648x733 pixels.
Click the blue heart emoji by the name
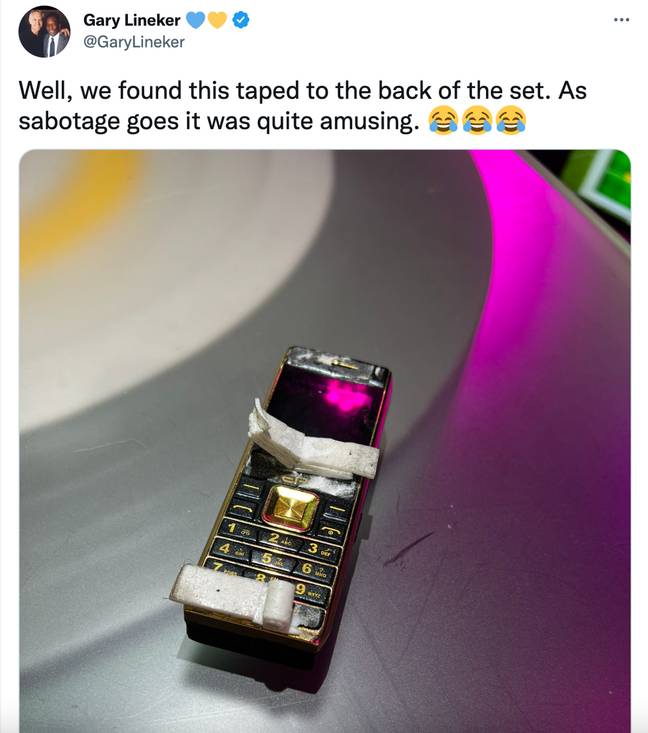[195, 20]
